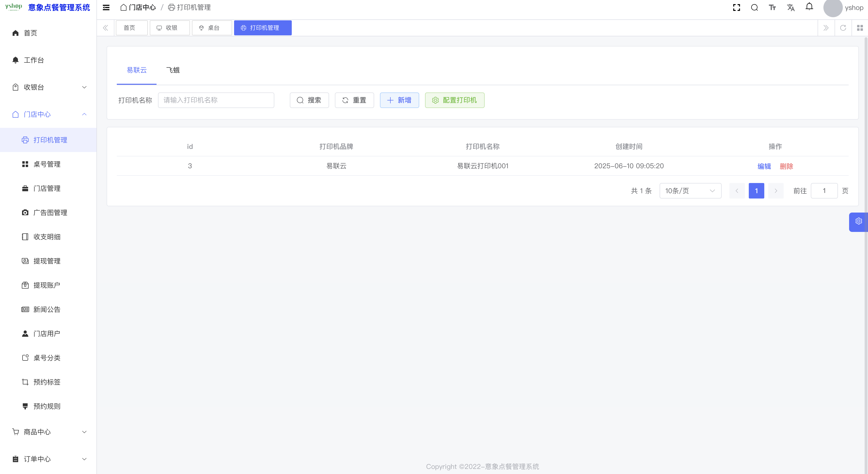Open the tab grid menu icon
The image size is (868, 474).
tap(860, 28)
